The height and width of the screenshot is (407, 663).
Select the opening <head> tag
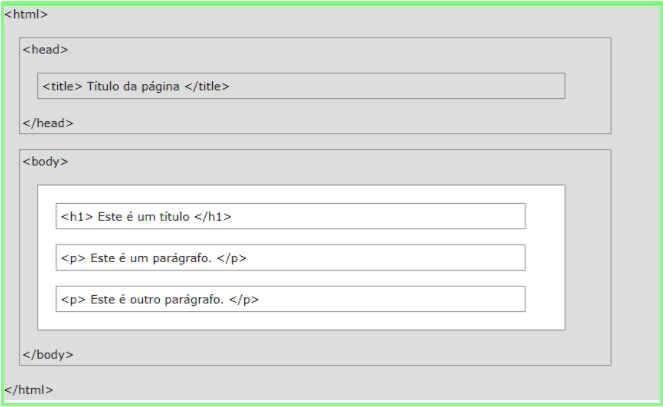click(x=45, y=50)
